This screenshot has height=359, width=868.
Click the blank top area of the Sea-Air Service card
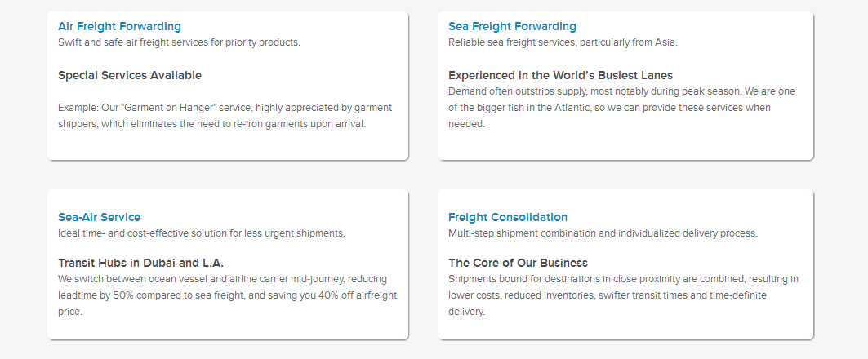227,200
